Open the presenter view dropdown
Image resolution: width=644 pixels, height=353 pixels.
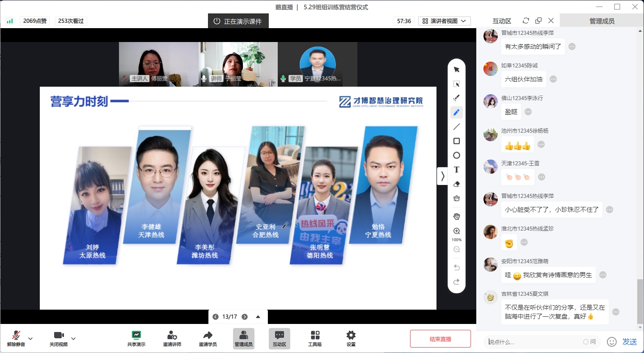point(444,21)
